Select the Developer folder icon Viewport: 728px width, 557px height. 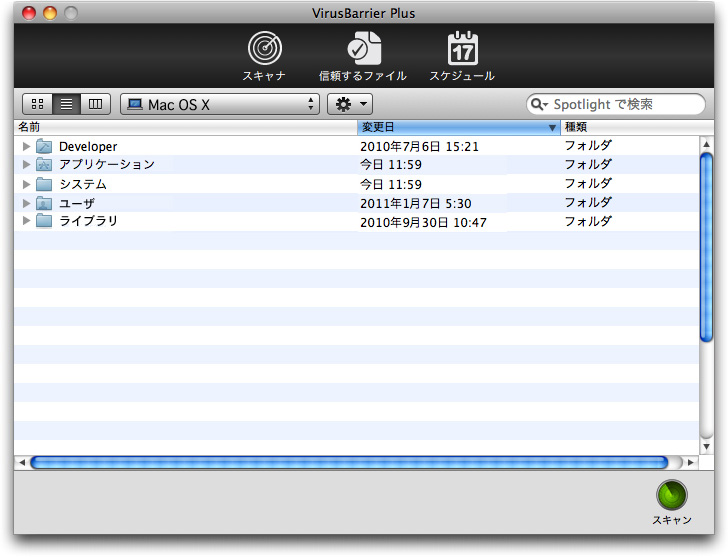[44, 146]
